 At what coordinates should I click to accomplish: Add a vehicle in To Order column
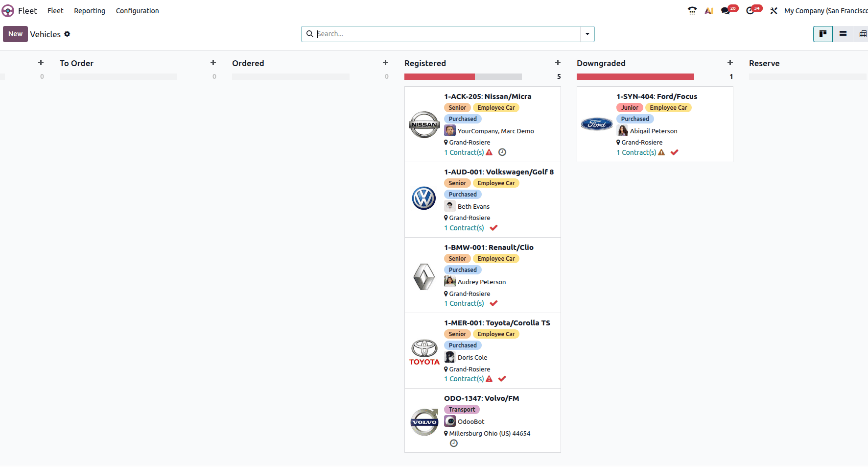(x=213, y=63)
